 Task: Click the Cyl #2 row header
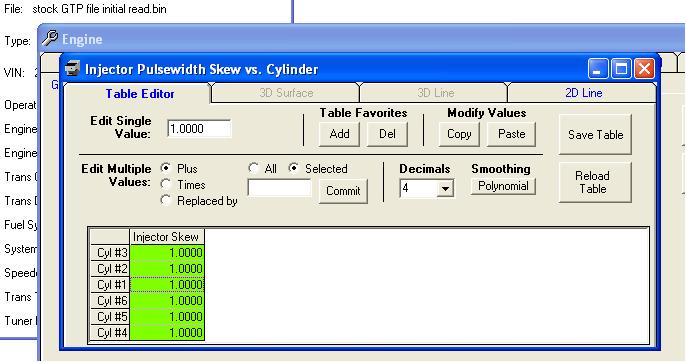point(110,268)
